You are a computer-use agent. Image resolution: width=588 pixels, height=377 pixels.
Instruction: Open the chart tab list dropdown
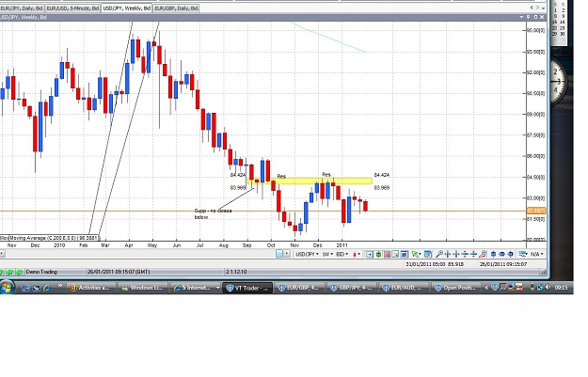(544, 8)
